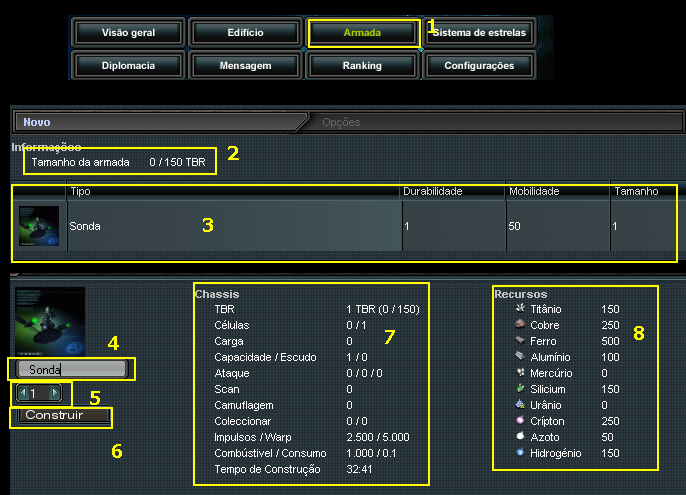Increase ship quantity with right arrow
Image resolution: width=686 pixels, height=495 pixels.
[x=55, y=393]
